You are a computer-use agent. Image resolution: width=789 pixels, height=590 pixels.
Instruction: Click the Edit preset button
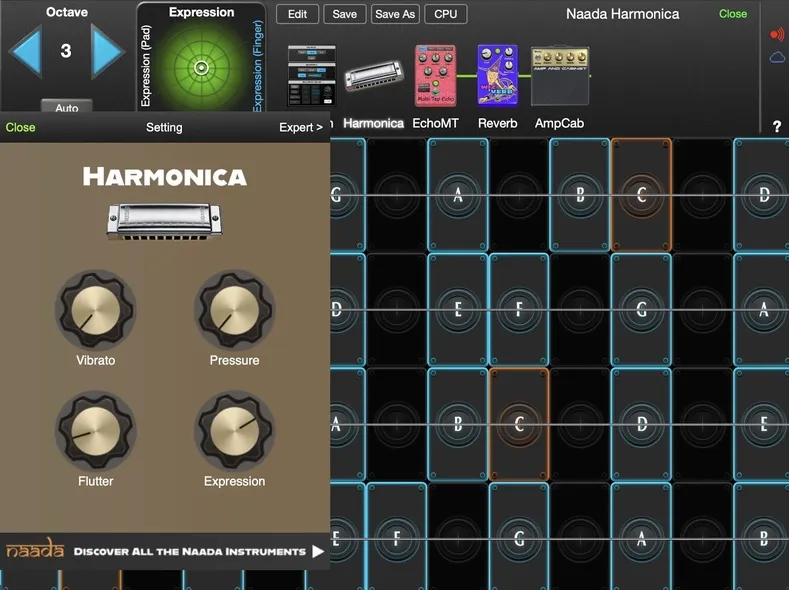(297, 14)
